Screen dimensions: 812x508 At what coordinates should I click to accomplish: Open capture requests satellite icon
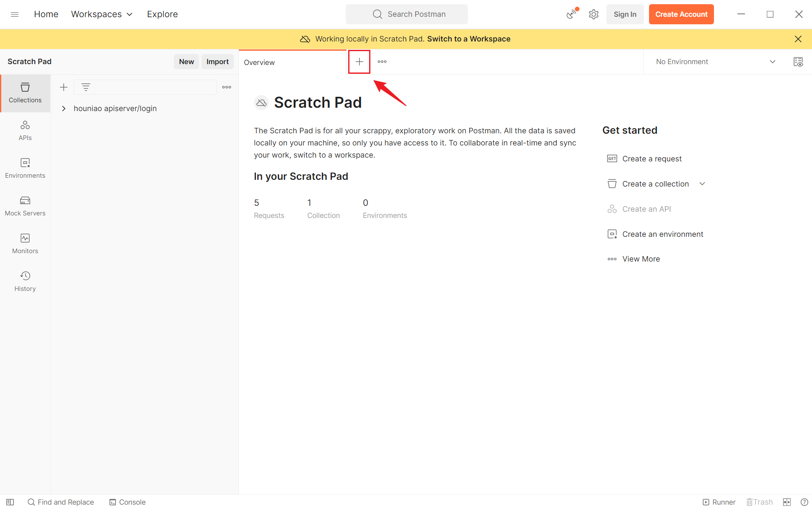(572, 14)
